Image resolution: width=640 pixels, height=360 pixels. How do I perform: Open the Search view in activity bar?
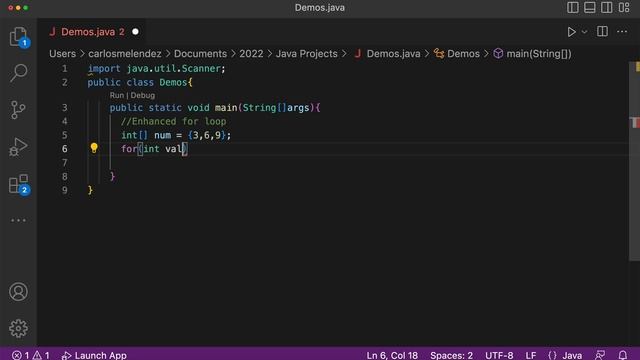(x=18, y=73)
